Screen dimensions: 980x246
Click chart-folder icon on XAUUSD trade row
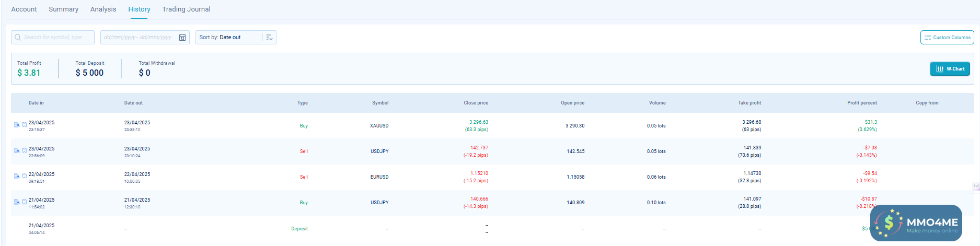click(x=17, y=125)
